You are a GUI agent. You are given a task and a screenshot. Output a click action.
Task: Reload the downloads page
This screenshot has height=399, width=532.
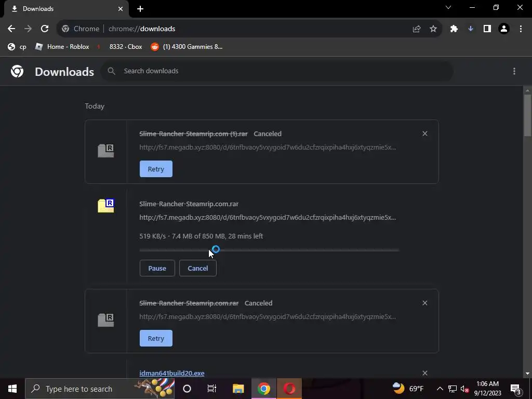(x=45, y=29)
